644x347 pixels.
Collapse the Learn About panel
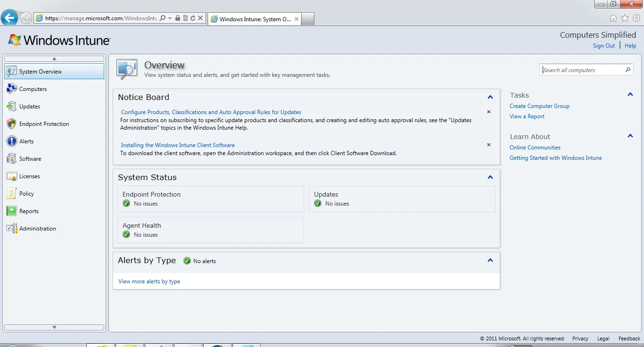630,136
